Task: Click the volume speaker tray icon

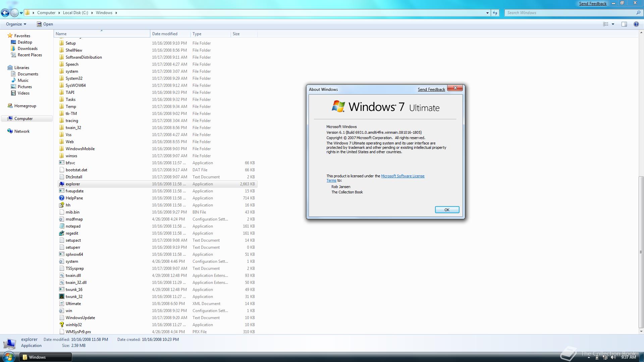Action: [x=613, y=357]
